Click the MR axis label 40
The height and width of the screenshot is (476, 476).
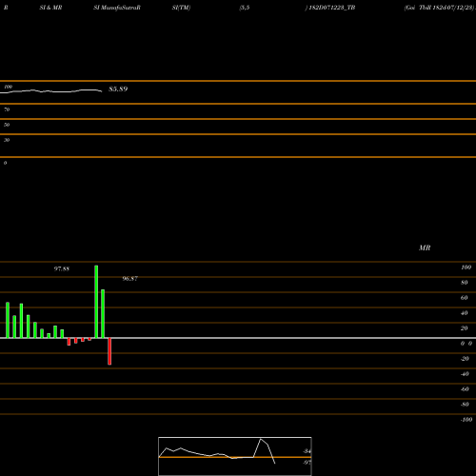tap(465, 313)
